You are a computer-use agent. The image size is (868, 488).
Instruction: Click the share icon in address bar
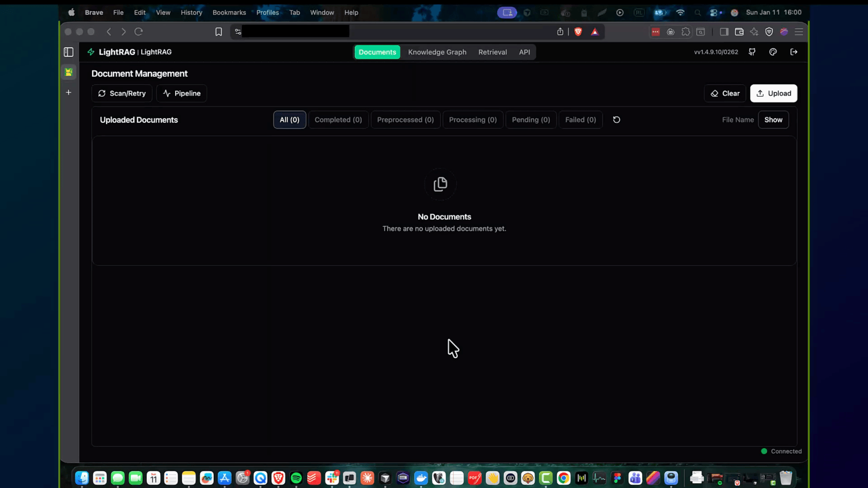click(560, 32)
